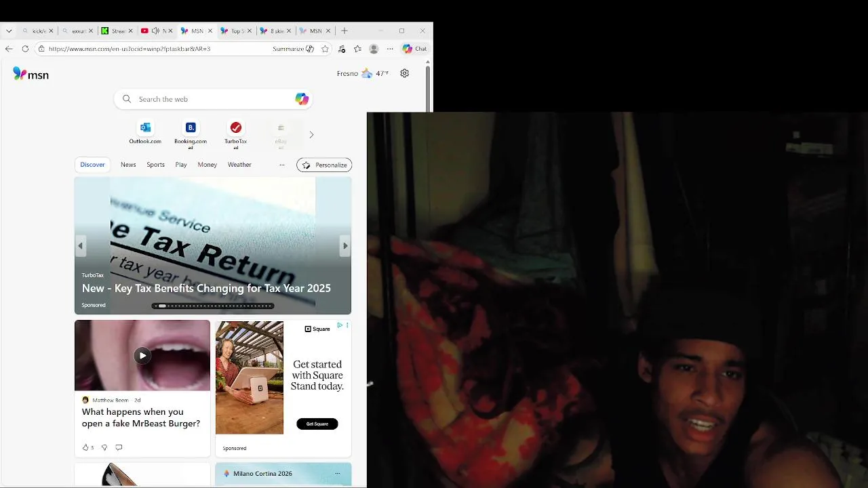The width and height of the screenshot is (868, 488).
Task: Open the Outlook.com shortcut
Action: 145,134
